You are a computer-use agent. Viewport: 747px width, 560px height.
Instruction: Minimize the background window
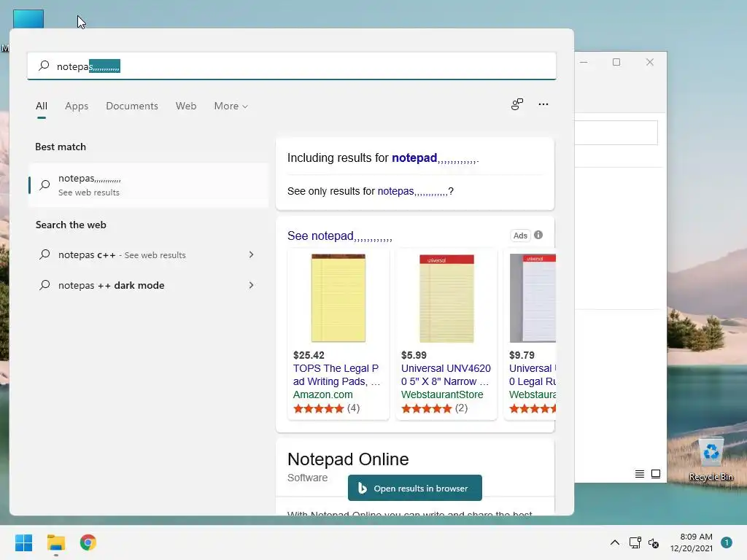(x=584, y=62)
